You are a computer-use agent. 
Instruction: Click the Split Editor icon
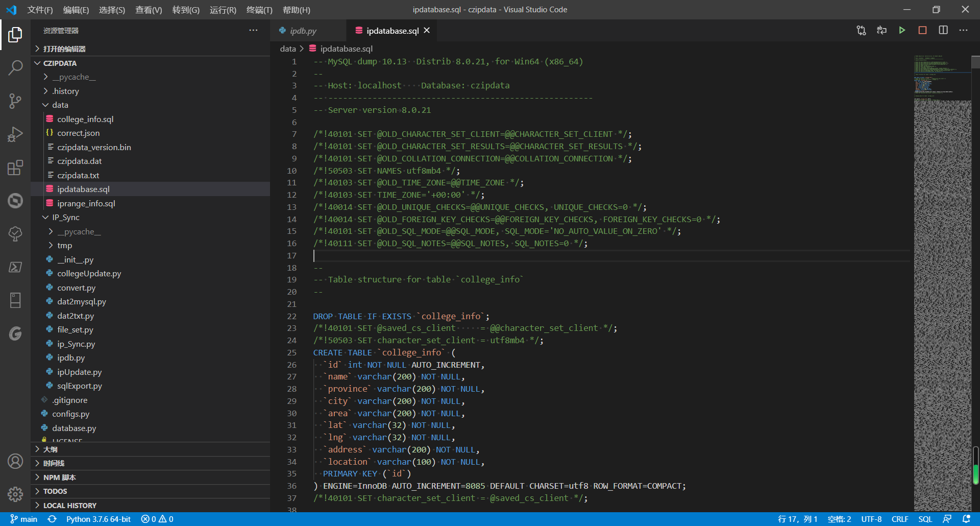click(x=943, y=30)
